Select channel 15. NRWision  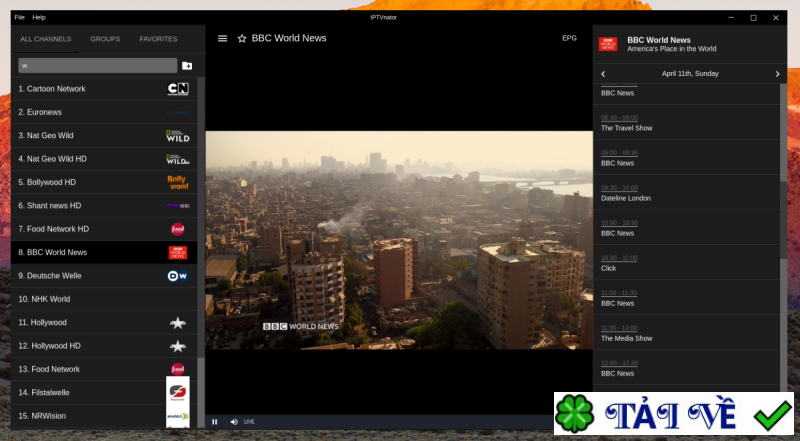pyautogui.click(x=104, y=416)
